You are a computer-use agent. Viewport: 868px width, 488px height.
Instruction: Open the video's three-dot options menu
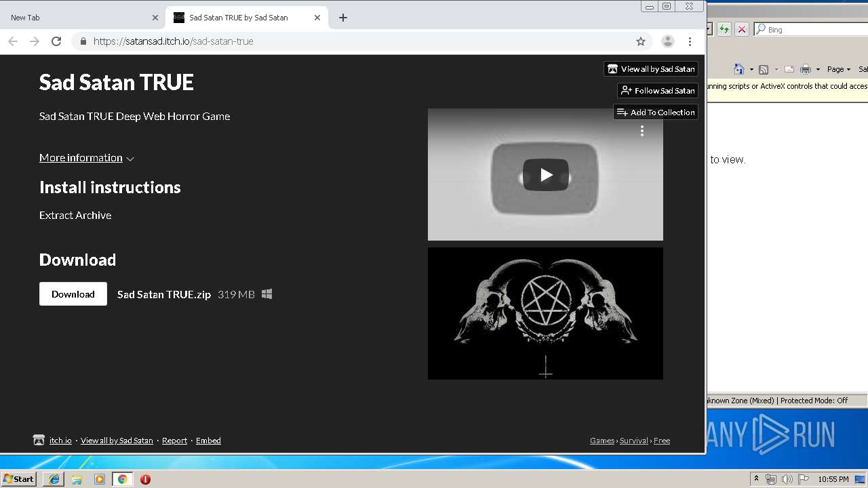tap(642, 131)
